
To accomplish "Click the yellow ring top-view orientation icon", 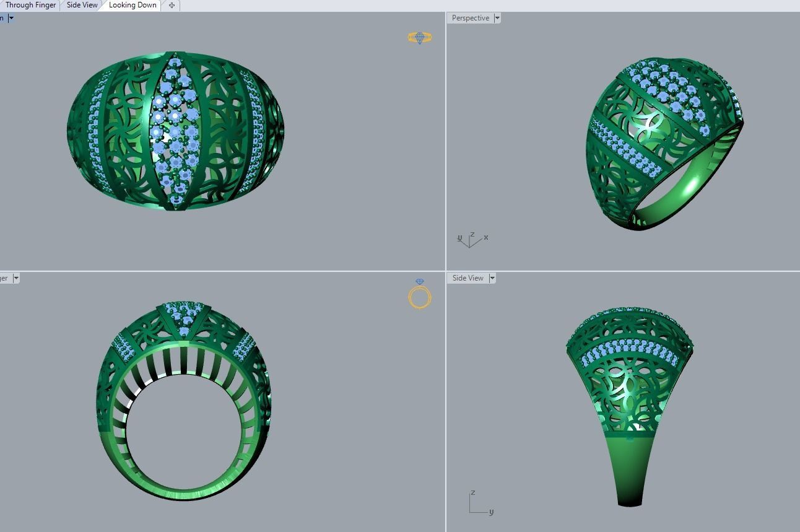I will (420, 38).
